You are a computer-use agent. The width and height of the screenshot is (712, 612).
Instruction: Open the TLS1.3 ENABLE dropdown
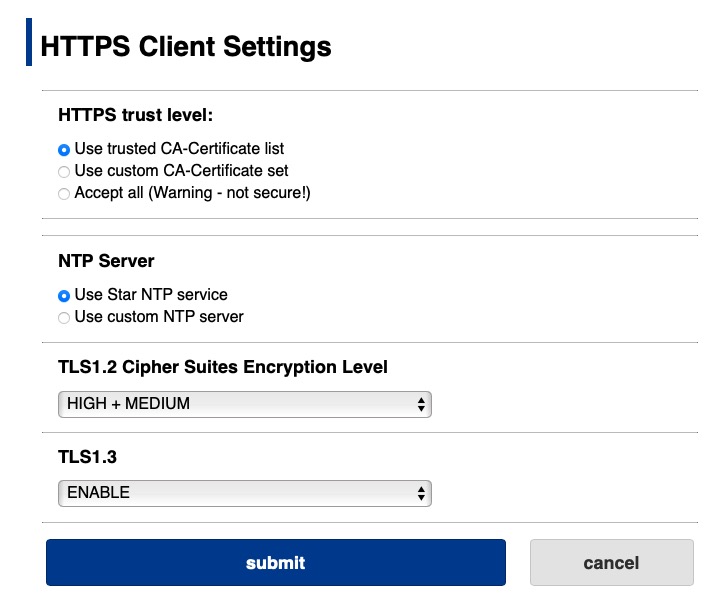coord(245,493)
